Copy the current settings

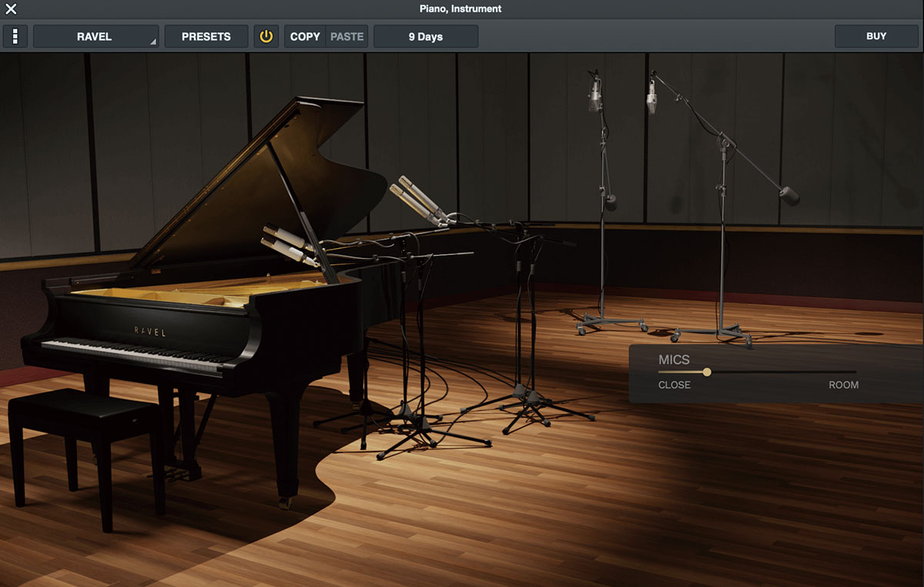305,36
